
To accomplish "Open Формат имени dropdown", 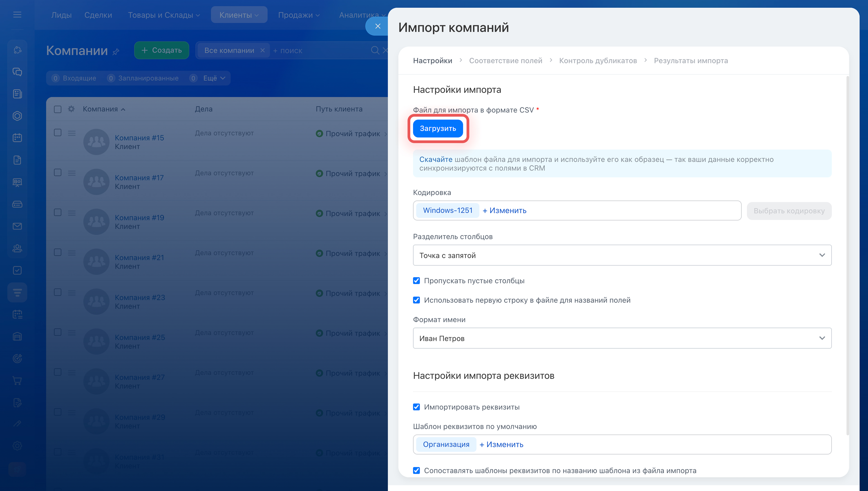I will pyautogui.click(x=622, y=338).
